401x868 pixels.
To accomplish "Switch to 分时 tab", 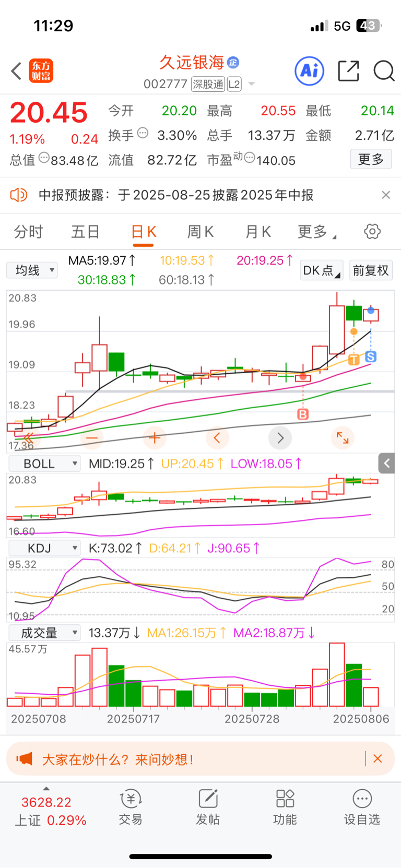I will pyautogui.click(x=28, y=232).
